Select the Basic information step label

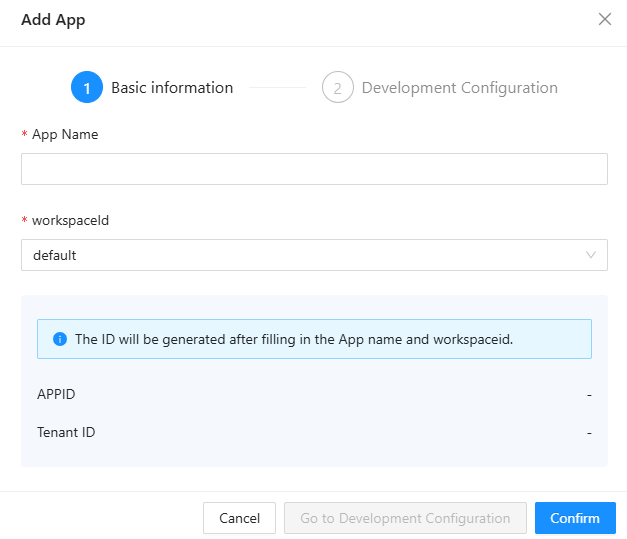tap(172, 88)
